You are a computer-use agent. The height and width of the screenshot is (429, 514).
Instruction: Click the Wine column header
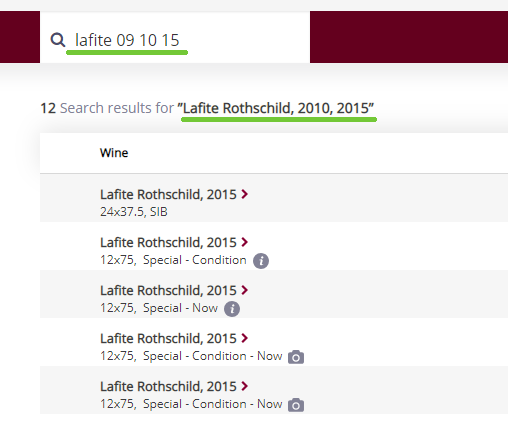click(x=114, y=153)
